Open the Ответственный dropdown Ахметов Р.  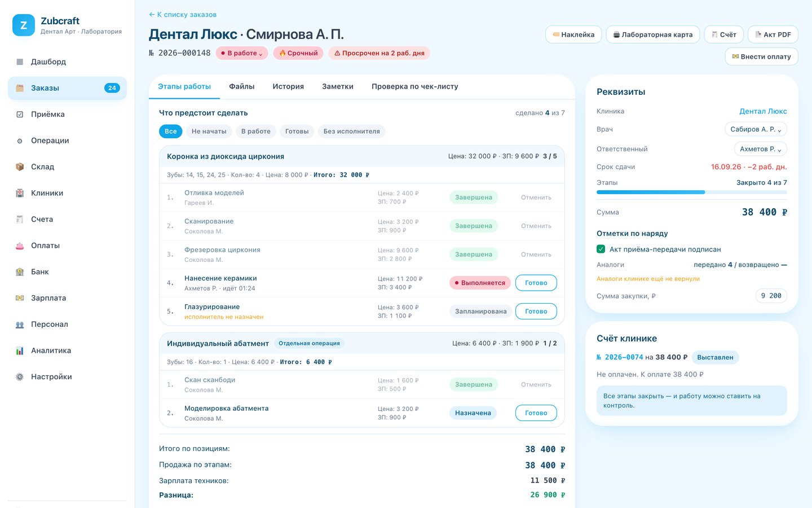tap(761, 149)
